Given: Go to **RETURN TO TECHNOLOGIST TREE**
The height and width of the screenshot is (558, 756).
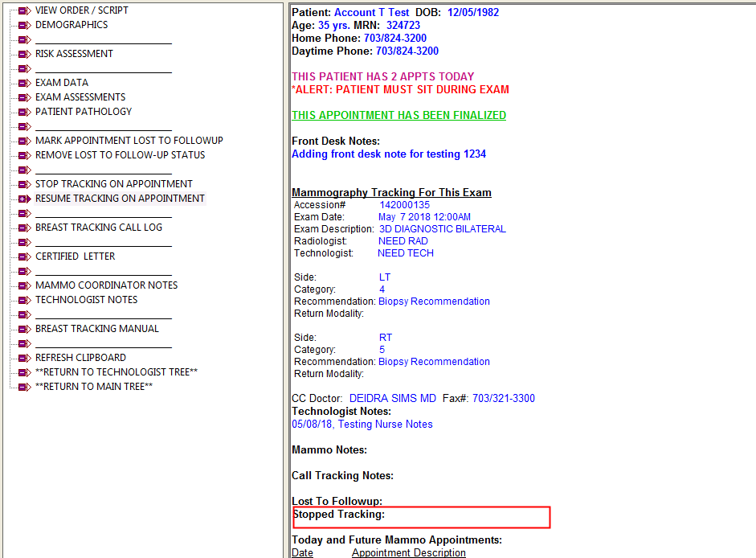Looking at the screenshot, I should [x=116, y=372].
